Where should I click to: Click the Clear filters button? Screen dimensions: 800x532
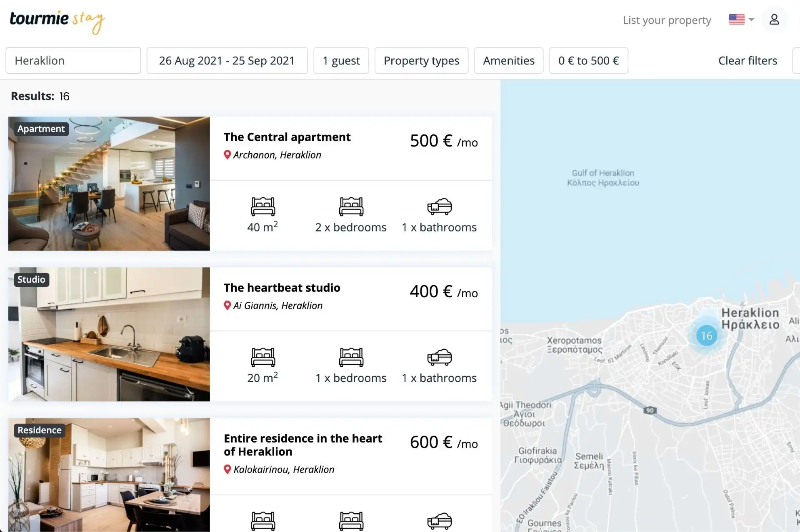747,60
